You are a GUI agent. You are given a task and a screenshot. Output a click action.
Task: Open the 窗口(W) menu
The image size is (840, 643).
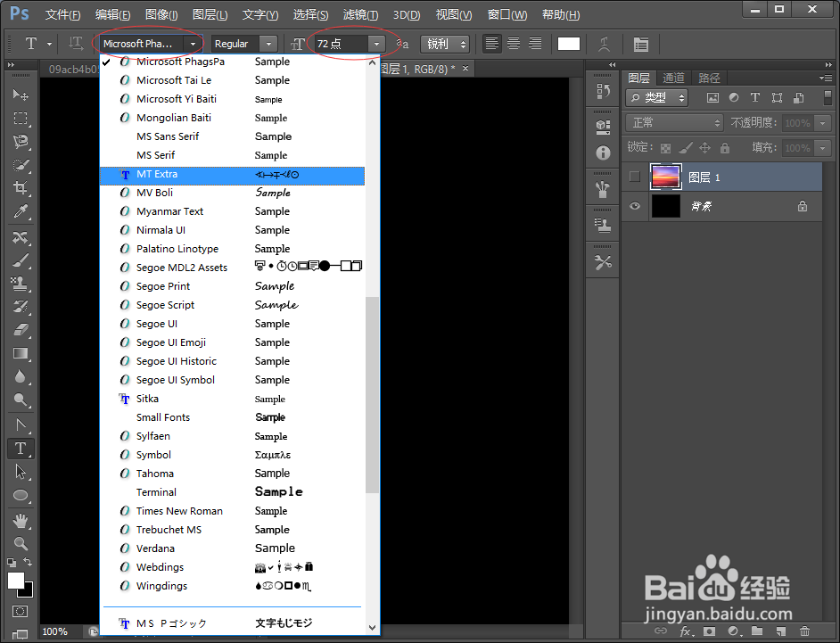(507, 15)
